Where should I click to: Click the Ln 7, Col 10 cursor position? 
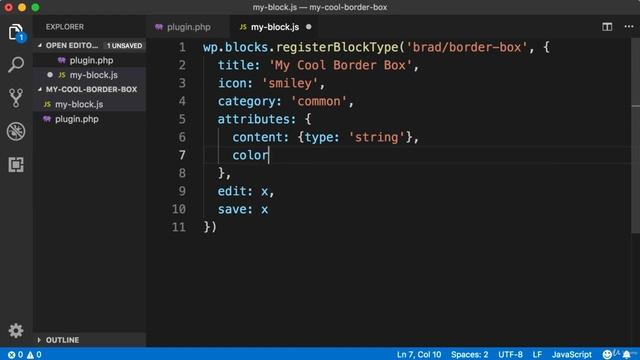[x=419, y=354]
